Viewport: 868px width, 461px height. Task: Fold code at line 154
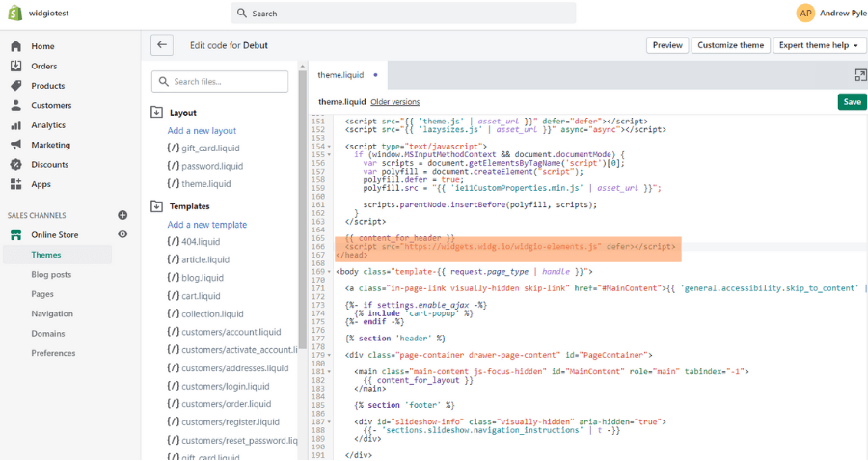pyautogui.click(x=330, y=147)
